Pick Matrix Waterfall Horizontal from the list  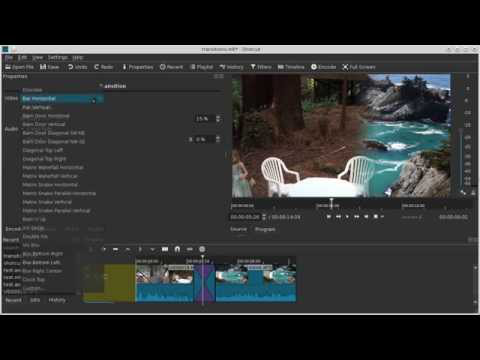click(53, 167)
